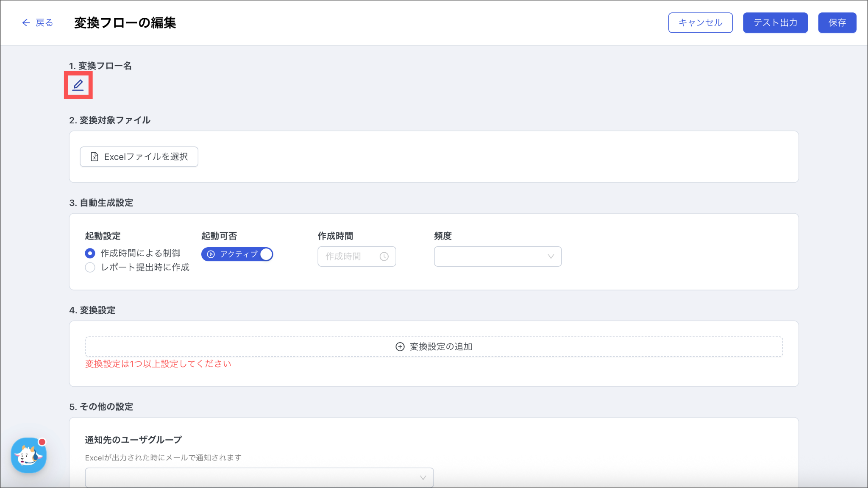Click the play icon inside アクティブ switch

pyautogui.click(x=211, y=254)
